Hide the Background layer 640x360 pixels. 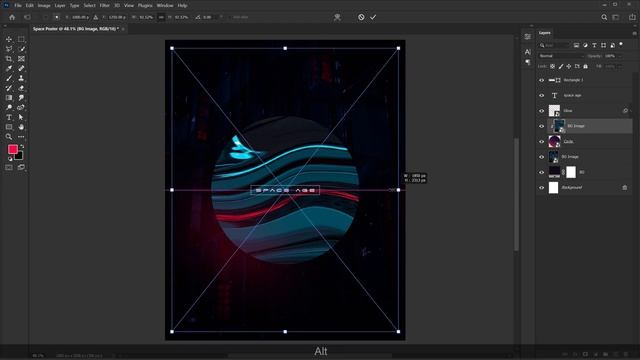tap(542, 188)
